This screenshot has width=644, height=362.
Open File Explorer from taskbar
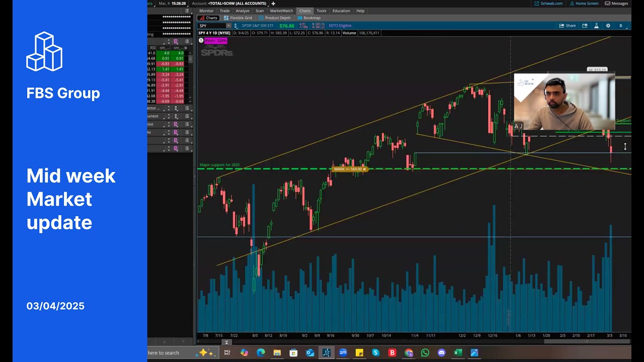tap(277, 353)
